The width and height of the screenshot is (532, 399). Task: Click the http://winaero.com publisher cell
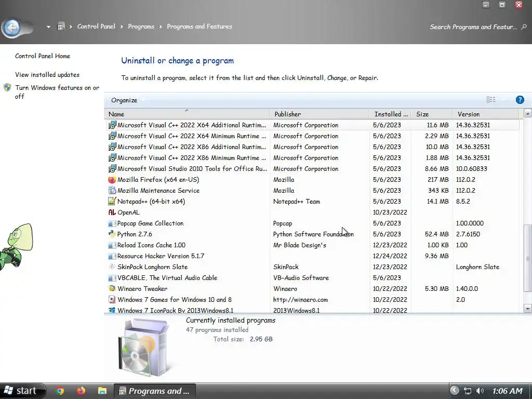click(x=300, y=300)
